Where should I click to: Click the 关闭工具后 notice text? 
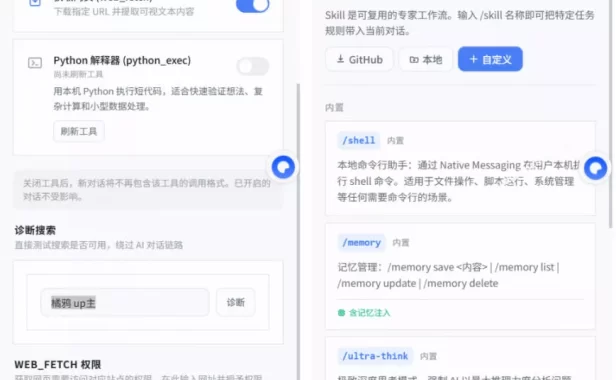[147, 189]
